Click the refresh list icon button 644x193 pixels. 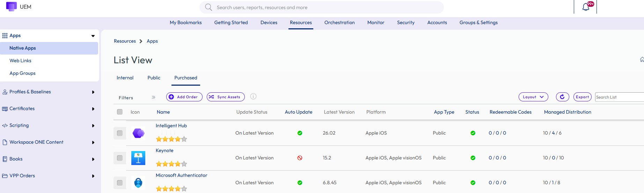[x=562, y=97]
